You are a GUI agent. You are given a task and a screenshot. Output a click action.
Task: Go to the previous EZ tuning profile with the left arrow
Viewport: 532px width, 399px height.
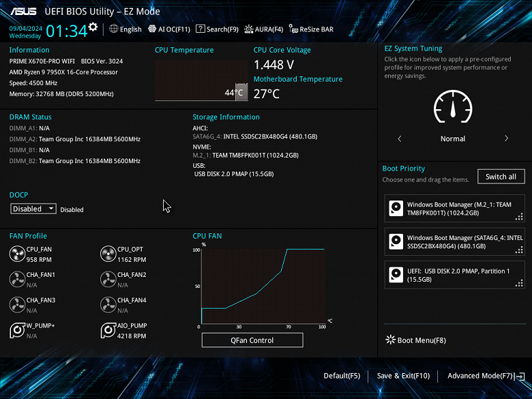pyautogui.click(x=400, y=138)
